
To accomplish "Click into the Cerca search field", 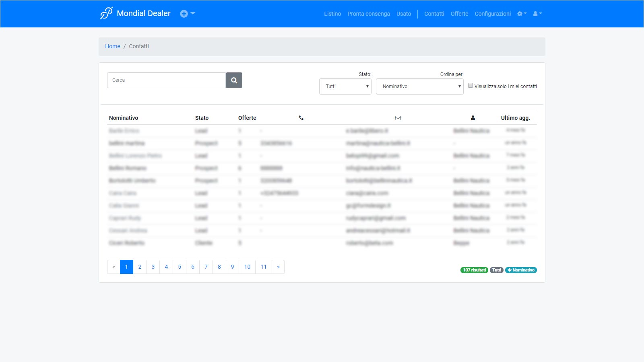I will [x=166, y=80].
